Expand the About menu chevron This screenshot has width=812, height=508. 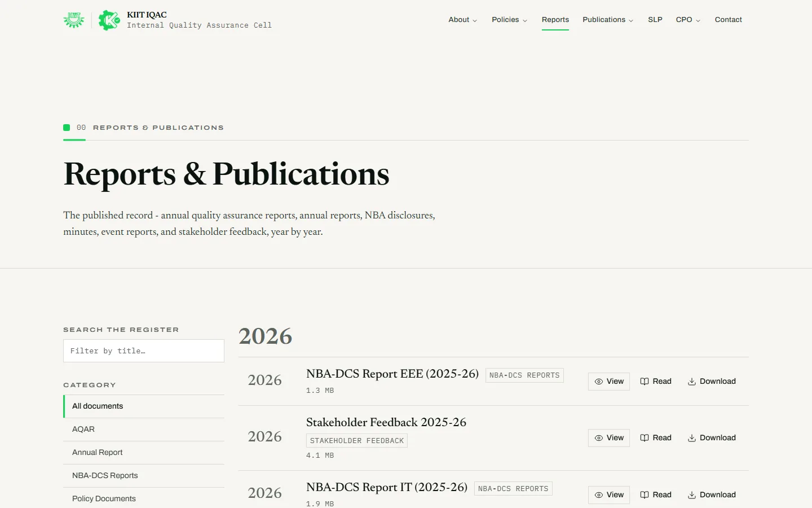(475, 20)
